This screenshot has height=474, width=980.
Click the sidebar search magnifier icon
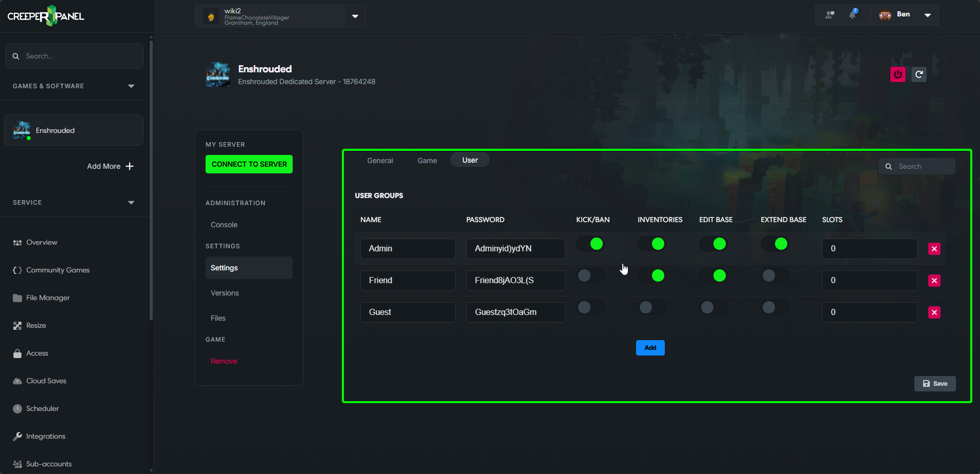(16, 56)
